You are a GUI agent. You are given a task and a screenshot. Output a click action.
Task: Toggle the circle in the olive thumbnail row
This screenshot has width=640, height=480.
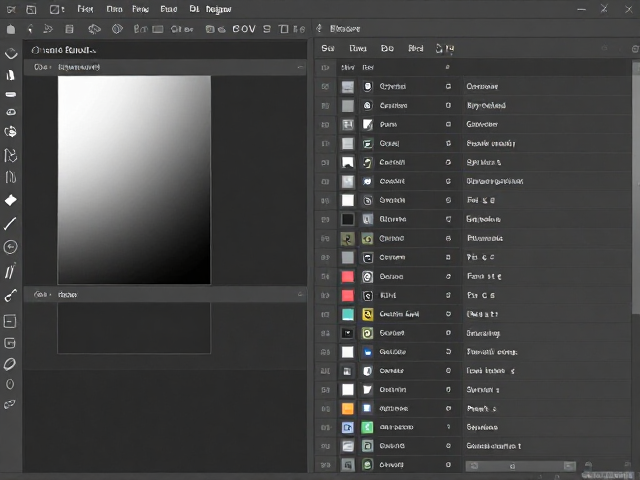(x=448, y=238)
